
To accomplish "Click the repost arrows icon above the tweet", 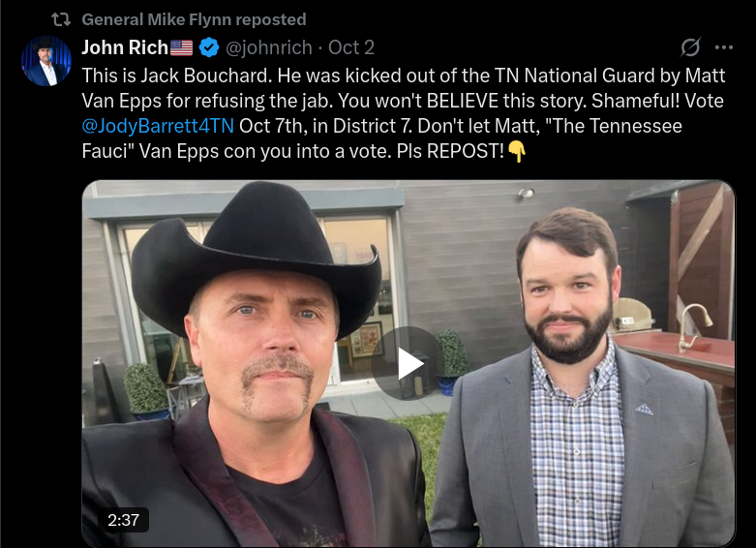I will click(60, 19).
